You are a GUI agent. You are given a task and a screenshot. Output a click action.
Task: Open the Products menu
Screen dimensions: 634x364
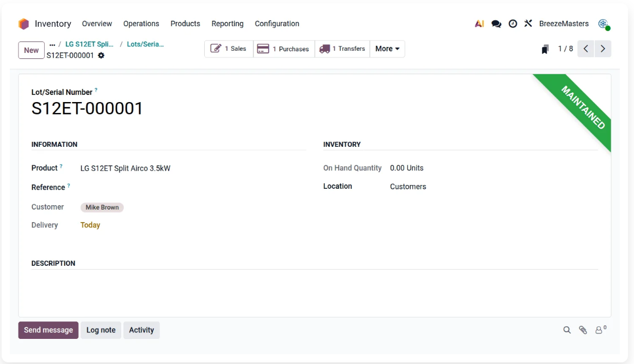pos(185,24)
